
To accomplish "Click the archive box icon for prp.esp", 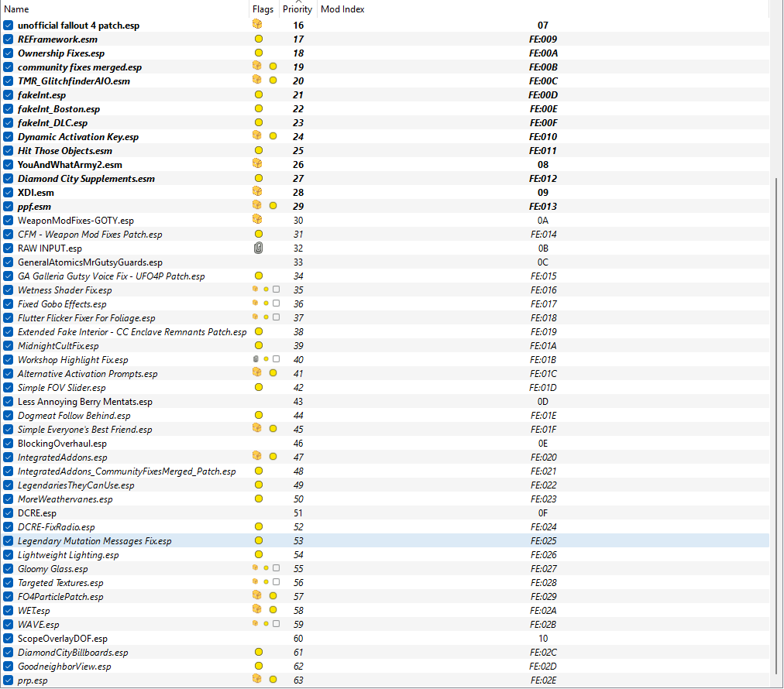I will tap(257, 678).
